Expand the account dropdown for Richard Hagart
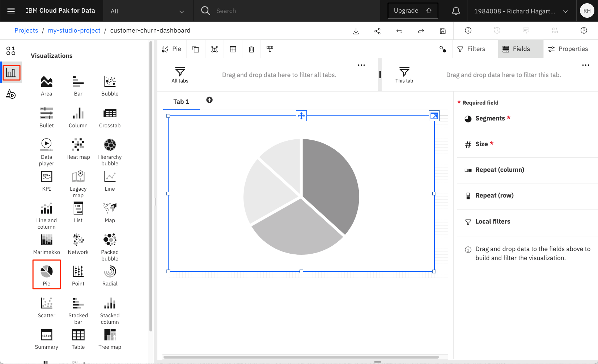The width and height of the screenshot is (598, 364). (x=521, y=11)
